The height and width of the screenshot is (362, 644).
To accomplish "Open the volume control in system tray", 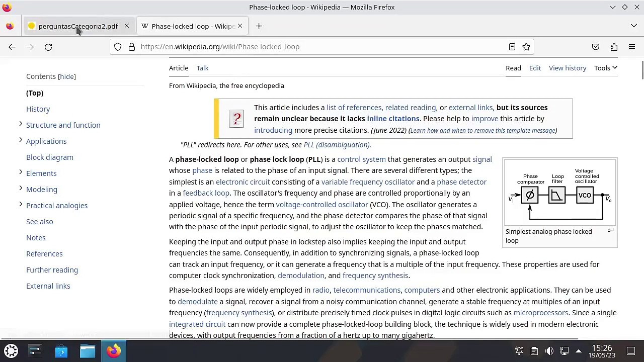I will pos(549,351).
